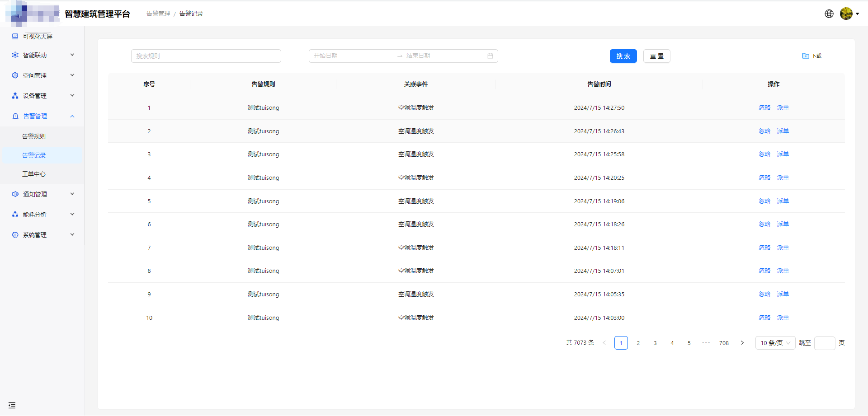Select 工单中心 menu item
868x416 pixels.
34,174
